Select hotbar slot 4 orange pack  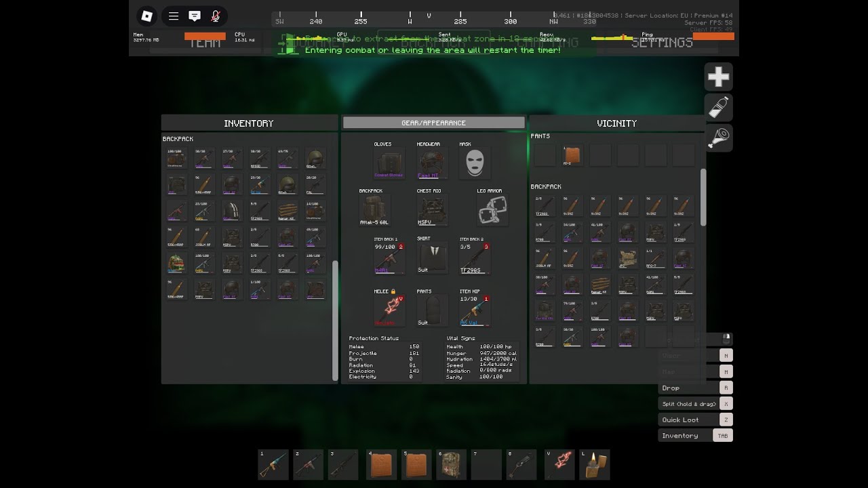coord(382,464)
